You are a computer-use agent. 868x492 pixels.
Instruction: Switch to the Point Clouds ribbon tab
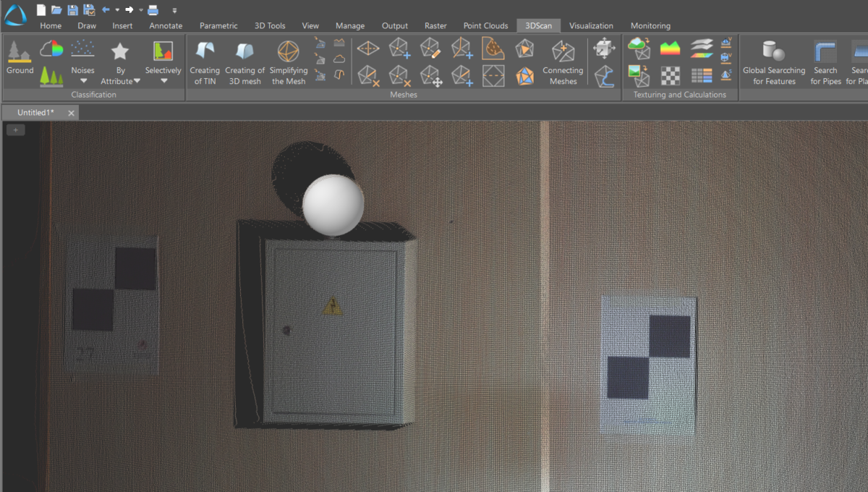coord(485,25)
